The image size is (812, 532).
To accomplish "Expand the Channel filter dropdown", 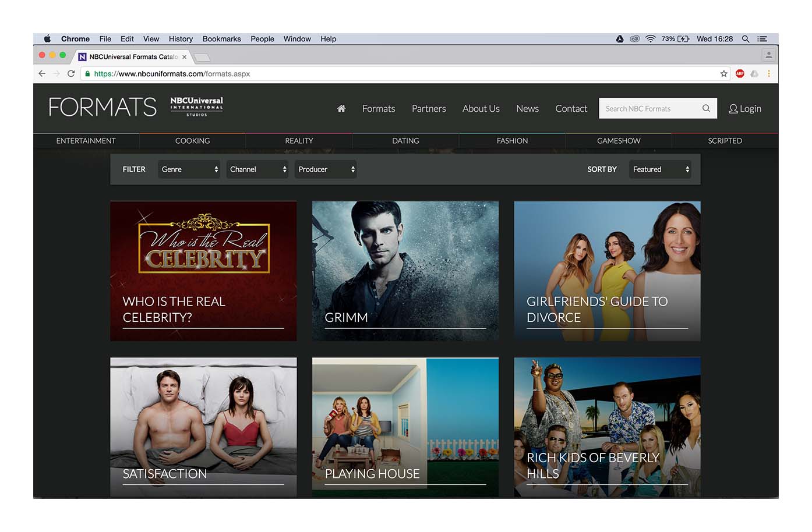I will pyautogui.click(x=257, y=169).
